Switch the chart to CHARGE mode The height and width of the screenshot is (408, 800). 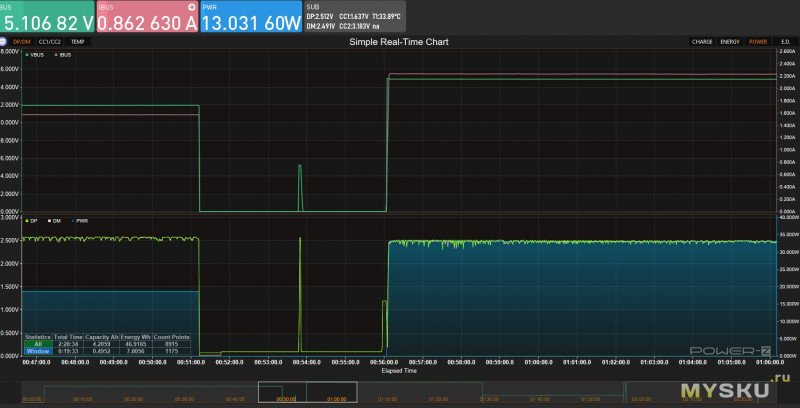pos(703,42)
